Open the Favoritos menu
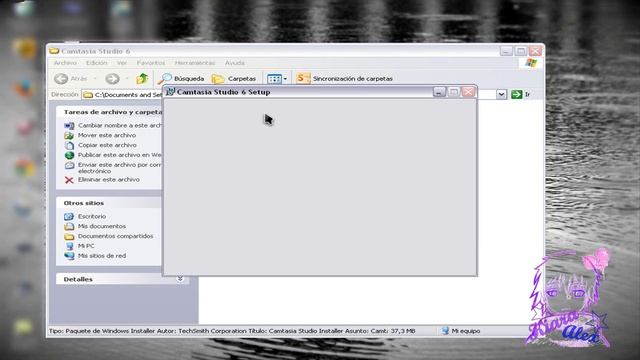Image resolution: width=640 pixels, height=360 pixels. 151,63
